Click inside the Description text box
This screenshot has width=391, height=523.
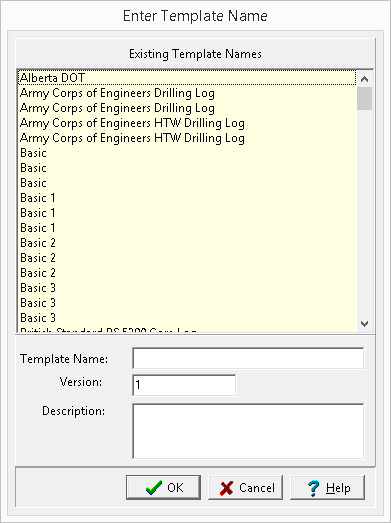point(248,431)
